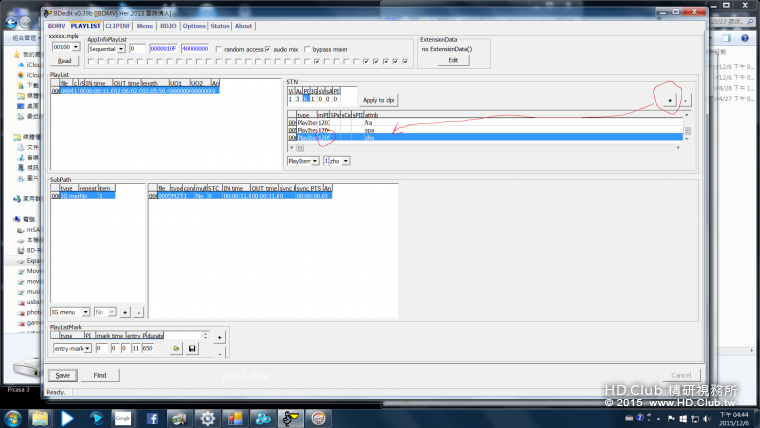The width and height of the screenshot is (760, 428).
Task: Open the volume control in system tray
Action: pyautogui.click(x=707, y=418)
